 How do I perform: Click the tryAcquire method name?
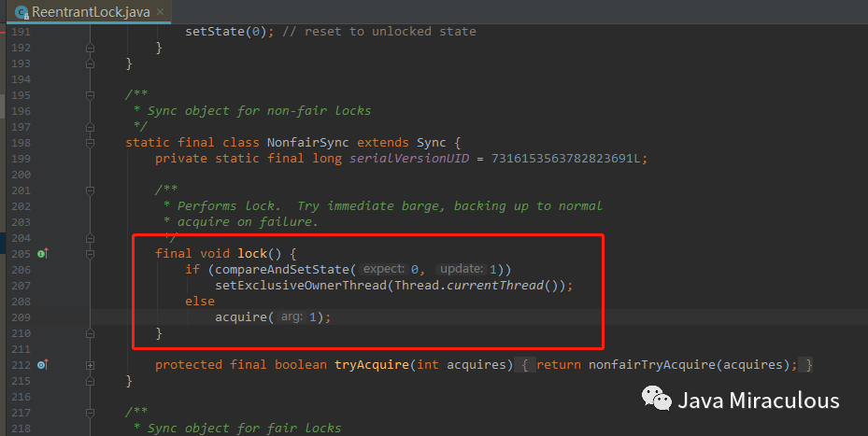pyautogui.click(x=372, y=365)
